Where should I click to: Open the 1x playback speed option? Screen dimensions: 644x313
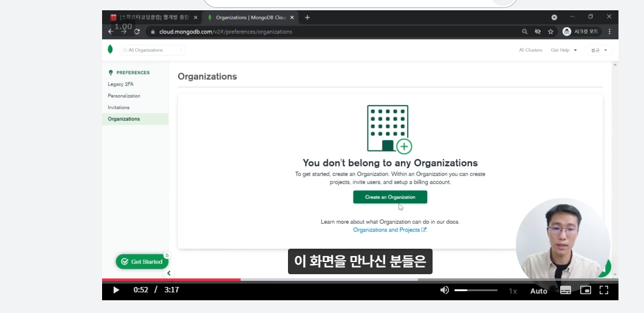(513, 291)
